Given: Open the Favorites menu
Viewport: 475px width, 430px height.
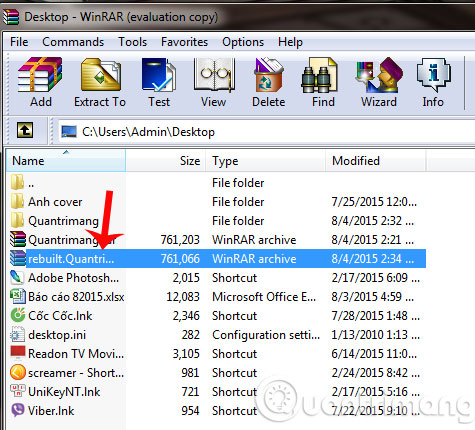Looking at the screenshot, I should coord(184,42).
